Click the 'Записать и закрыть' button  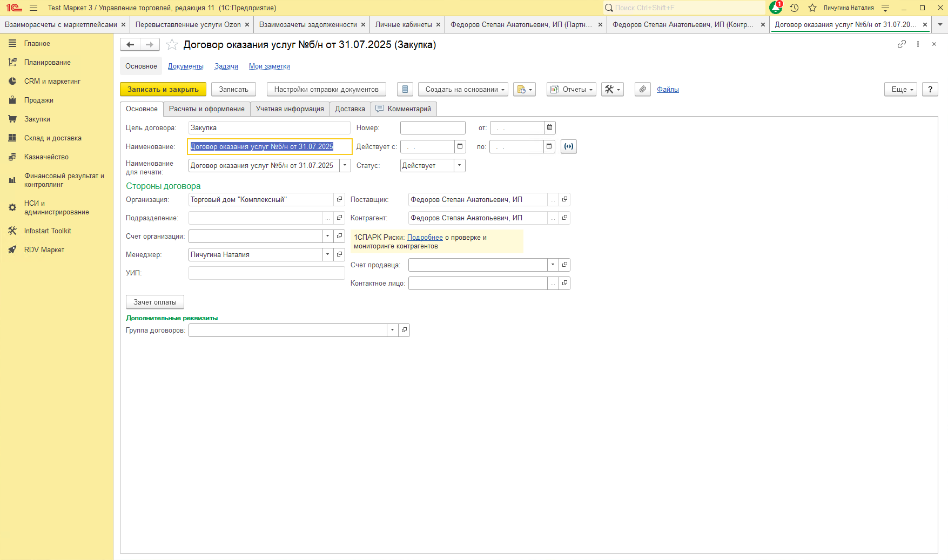[x=163, y=90]
